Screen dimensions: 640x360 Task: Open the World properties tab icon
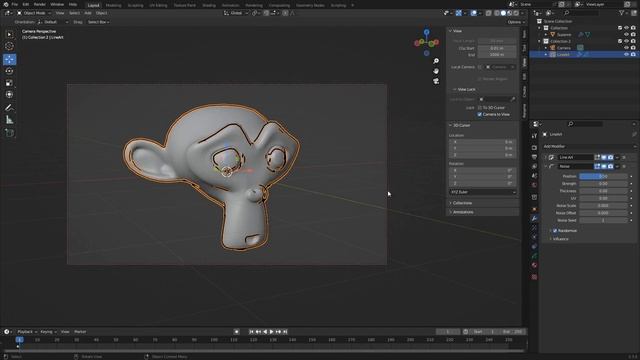coord(534,185)
